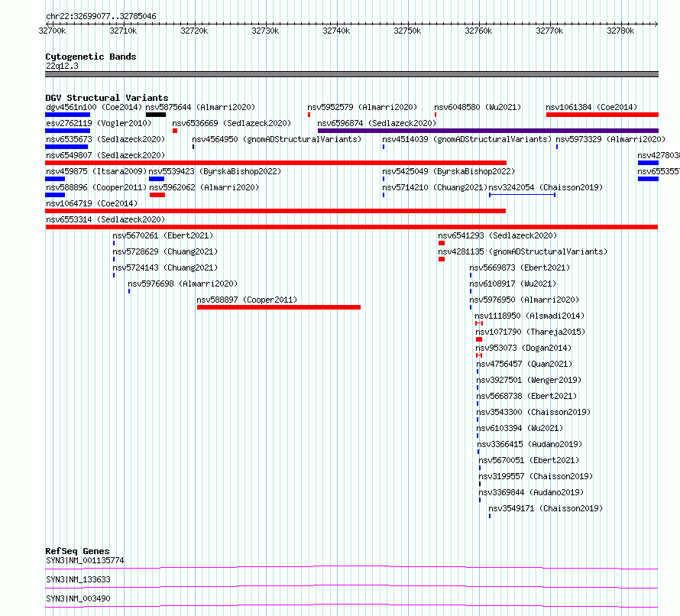
Task: Click nsv3549171 (Chaisson2019) label
Action: click(546, 508)
